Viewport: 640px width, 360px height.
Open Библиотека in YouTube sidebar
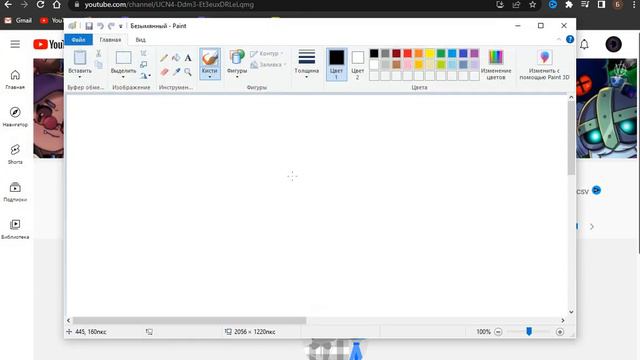pyautogui.click(x=15, y=229)
